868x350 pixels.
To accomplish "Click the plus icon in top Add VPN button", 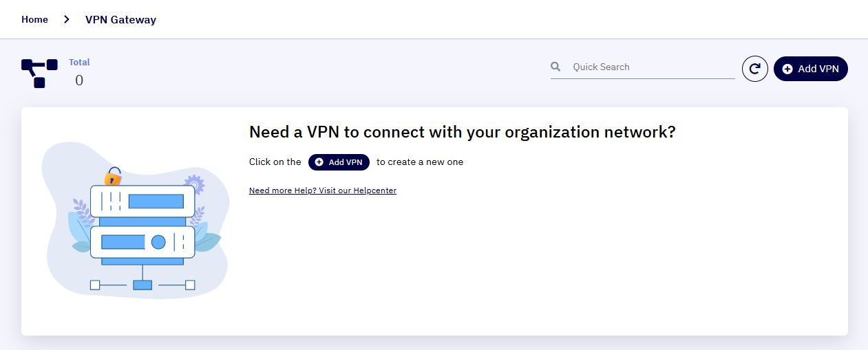I will [x=787, y=69].
